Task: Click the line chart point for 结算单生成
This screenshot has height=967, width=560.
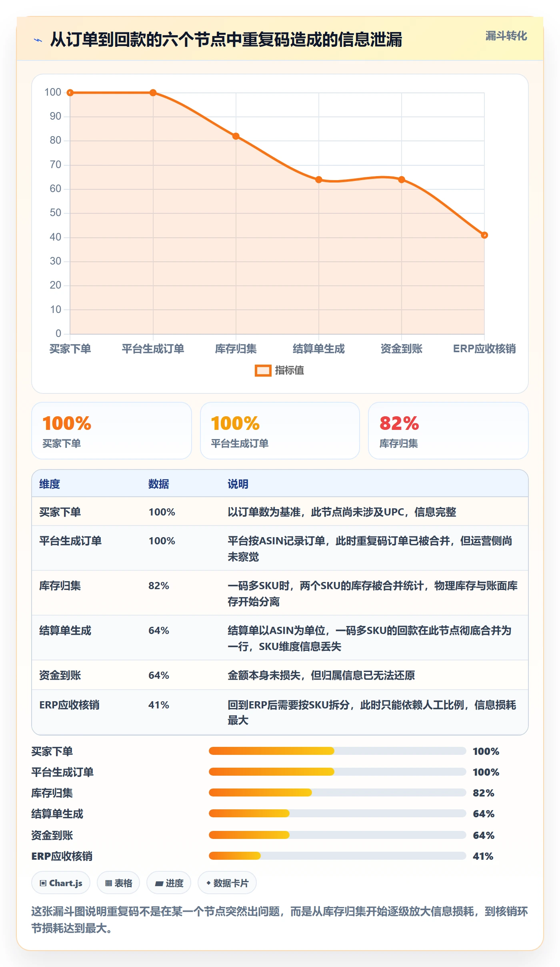Action: (x=319, y=180)
